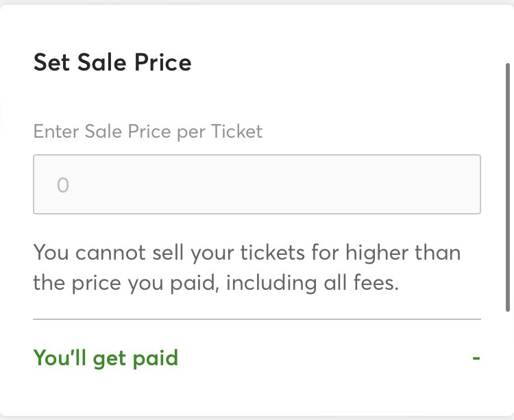Click the "Enter Sale Price per Ticket" label
The width and height of the screenshot is (514, 420).
tap(148, 131)
